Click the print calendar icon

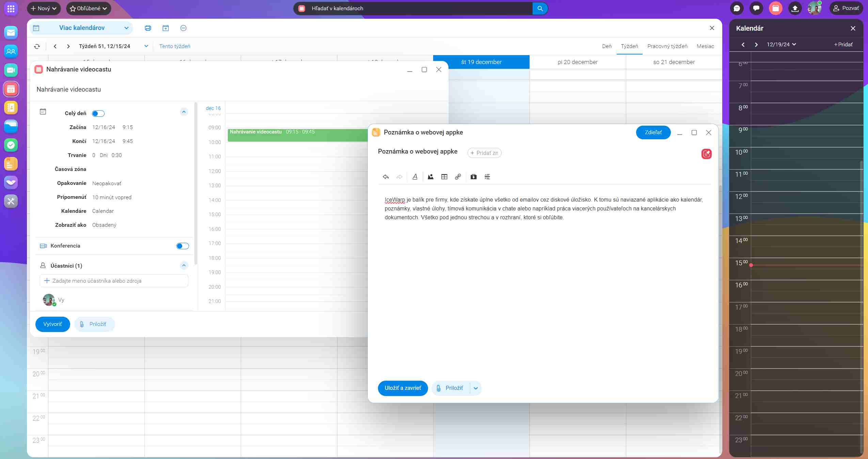click(x=148, y=28)
